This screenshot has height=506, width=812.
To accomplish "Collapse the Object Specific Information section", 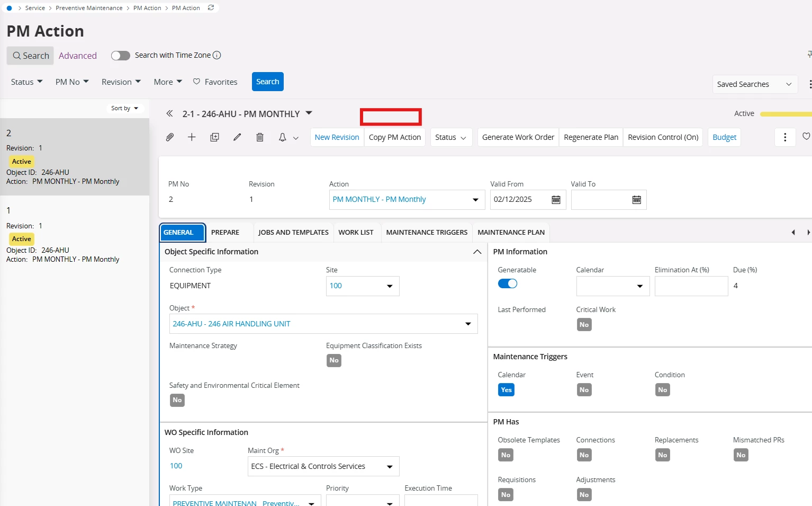I will [x=477, y=252].
